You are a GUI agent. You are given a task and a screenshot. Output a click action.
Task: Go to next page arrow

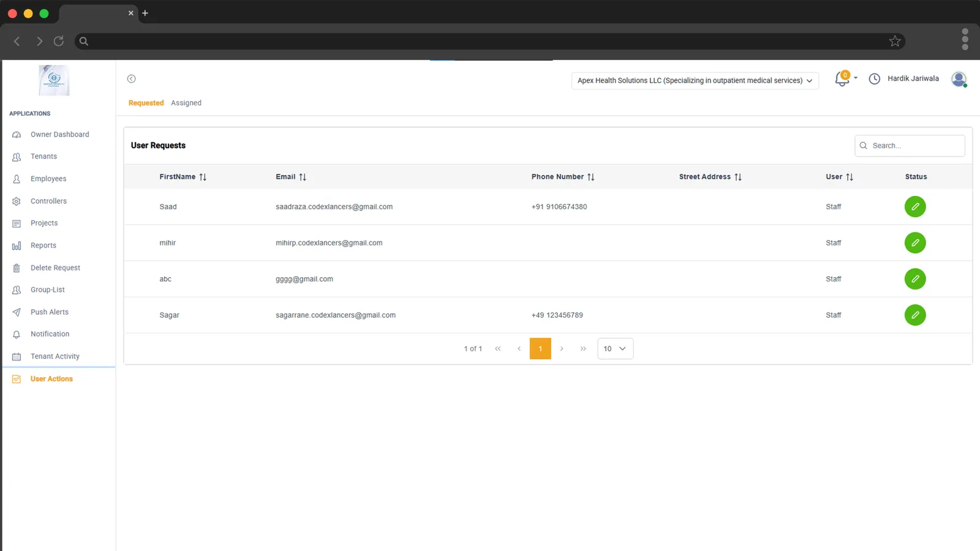coord(562,349)
